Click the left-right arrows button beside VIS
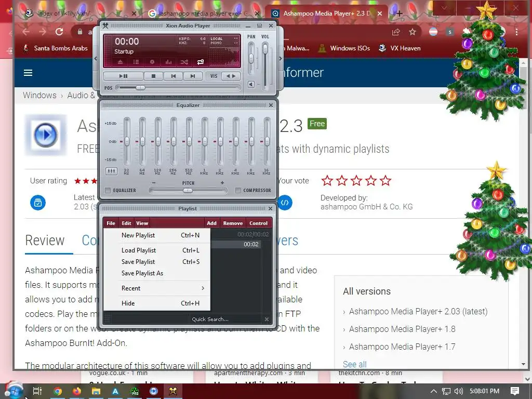Viewport: 532px width, 399px height. (x=231, y=76)
